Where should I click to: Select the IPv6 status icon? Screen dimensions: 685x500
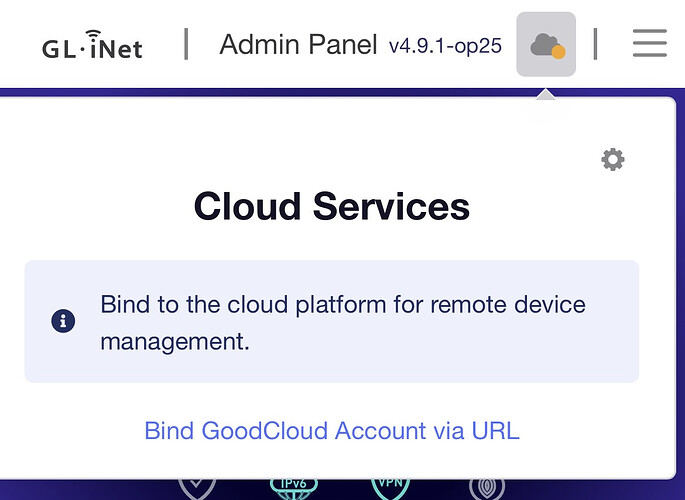pos(294,488)
